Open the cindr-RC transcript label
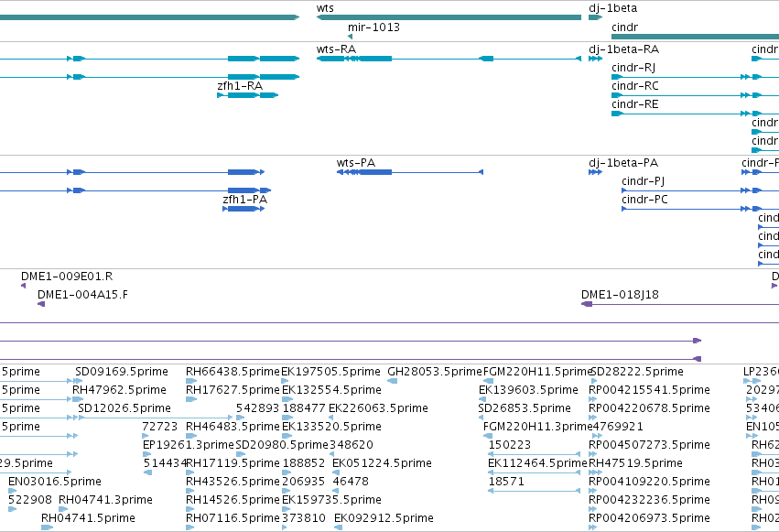 [x=635, y=86]
